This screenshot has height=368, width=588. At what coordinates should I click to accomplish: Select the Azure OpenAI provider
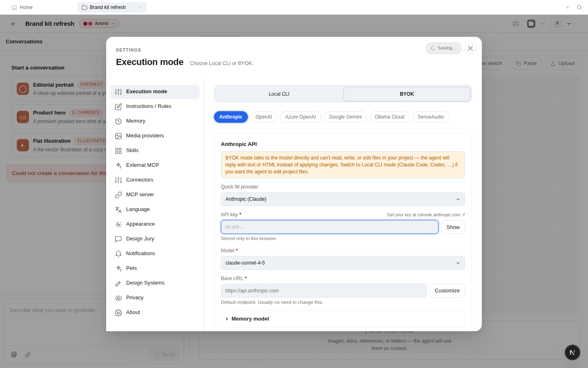click(301, 117)
